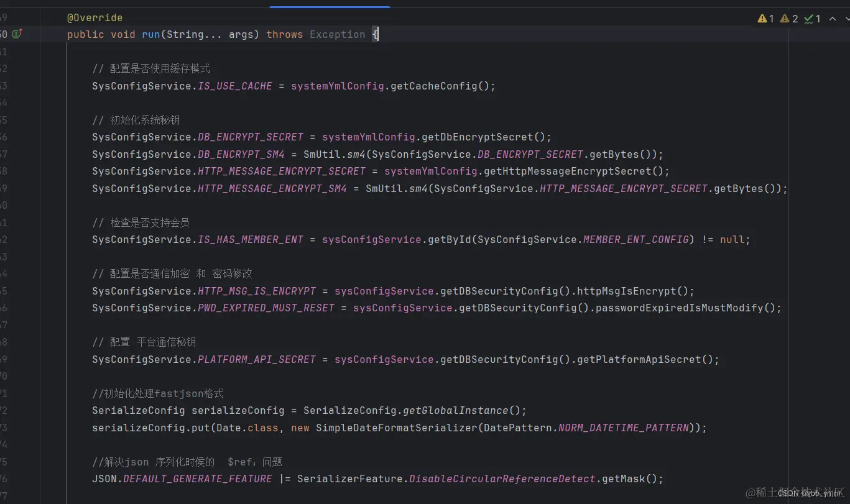850x504 pixels.
Task: Click the getCacheConfig method call
Action: [x=434, y=86]
